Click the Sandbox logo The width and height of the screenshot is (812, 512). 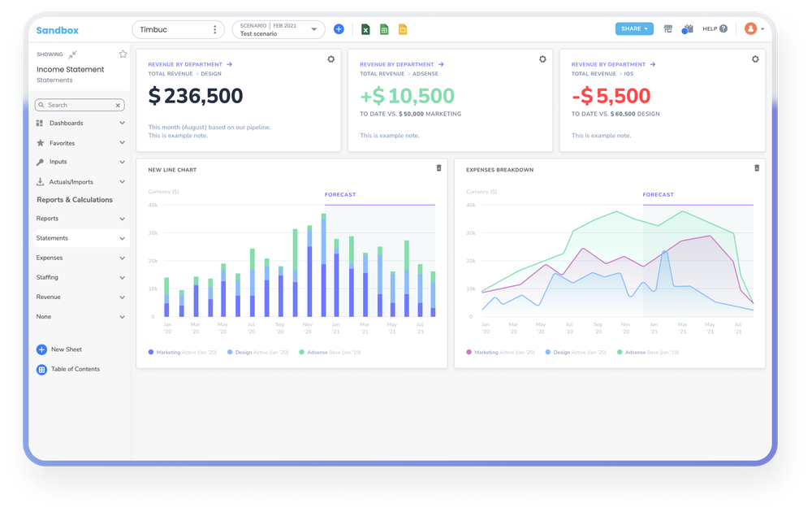[x=58, y=30]
